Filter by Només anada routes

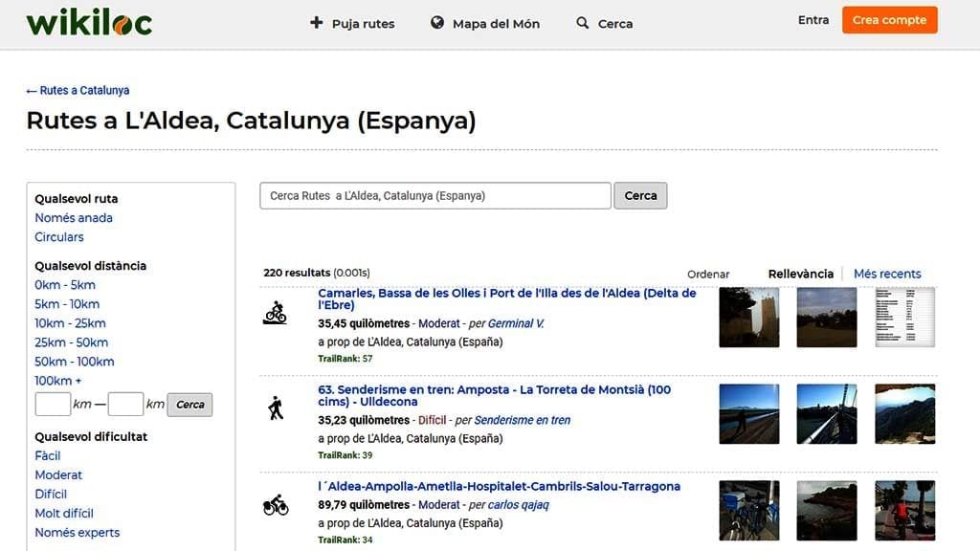point(74,218)
